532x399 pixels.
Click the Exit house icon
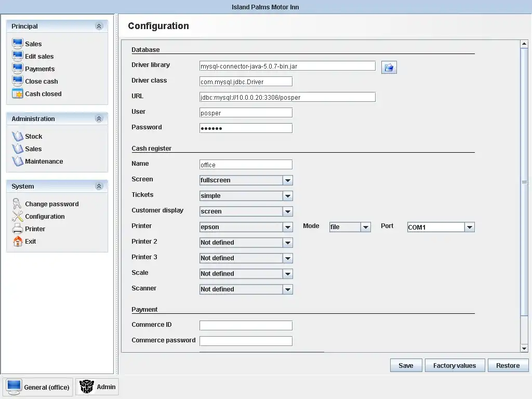(17, 241)
